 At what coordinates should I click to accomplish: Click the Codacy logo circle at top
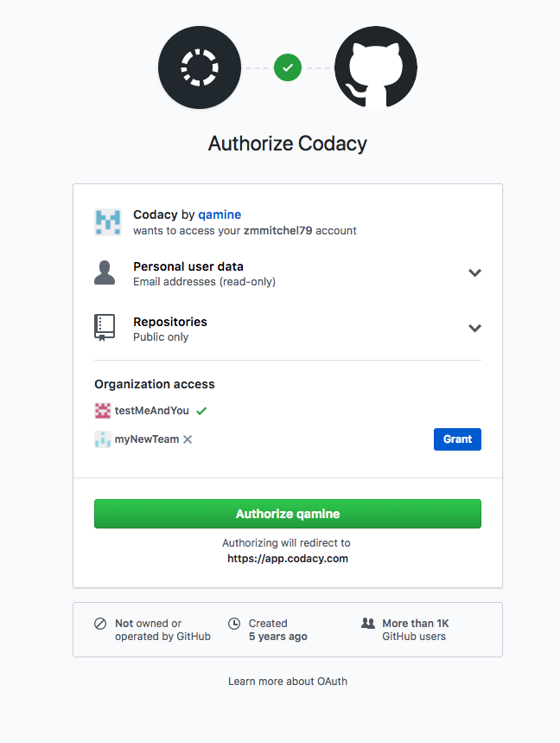pos(200,67)
